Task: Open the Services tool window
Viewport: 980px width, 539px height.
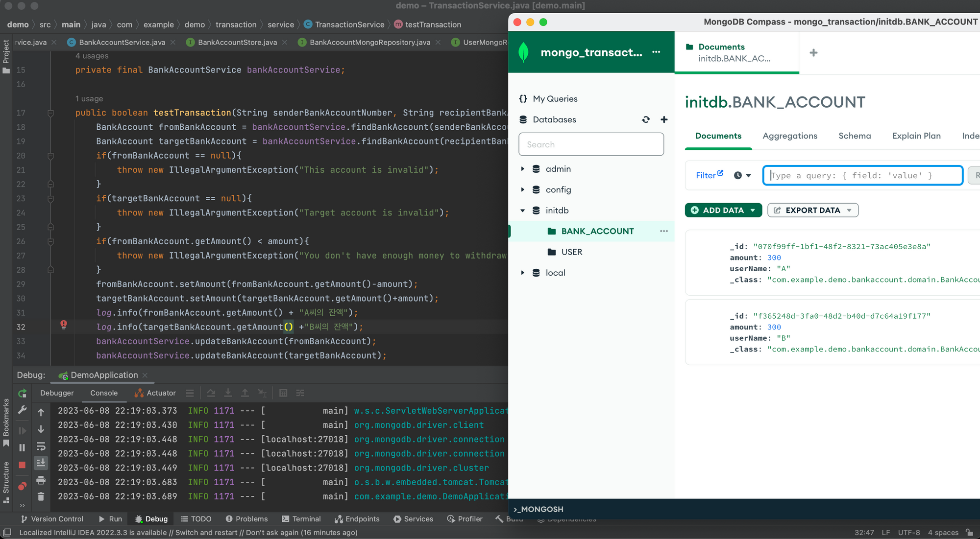Action: tap(413, 519)
